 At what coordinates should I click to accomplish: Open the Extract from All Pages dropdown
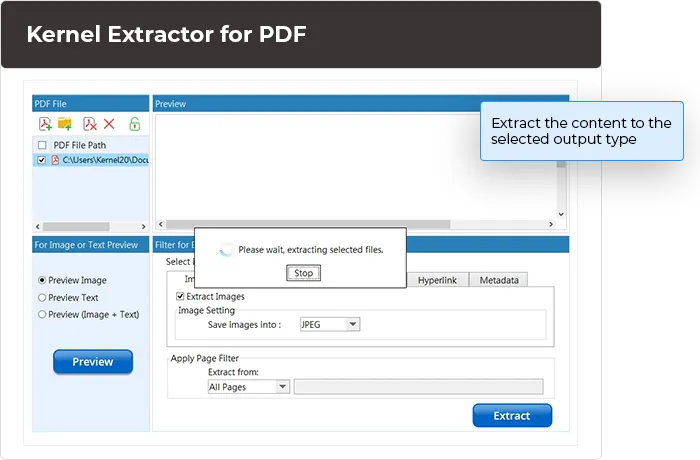tap(249, 387)
